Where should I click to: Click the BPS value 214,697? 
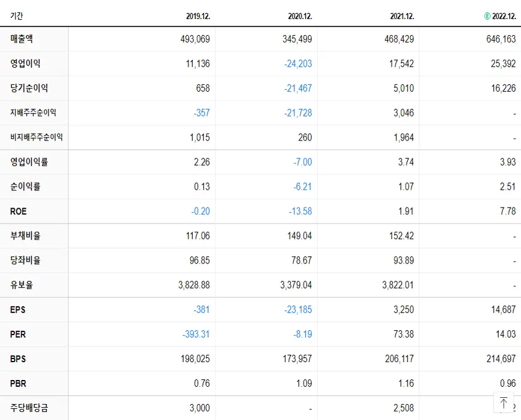coord(501,359)
